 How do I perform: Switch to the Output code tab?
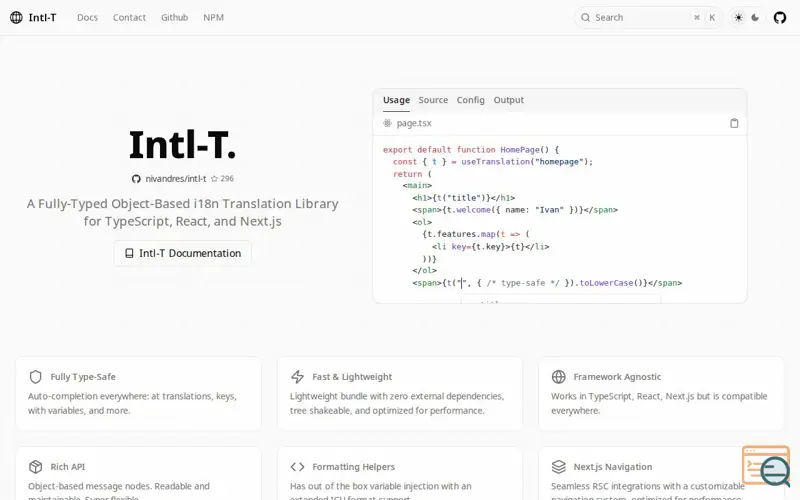point(508,100)
